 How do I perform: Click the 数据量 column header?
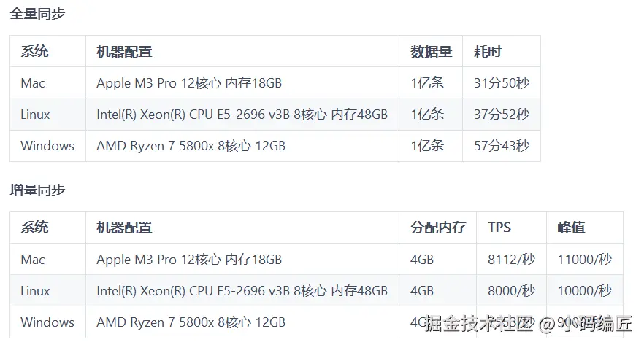point(431,51)
